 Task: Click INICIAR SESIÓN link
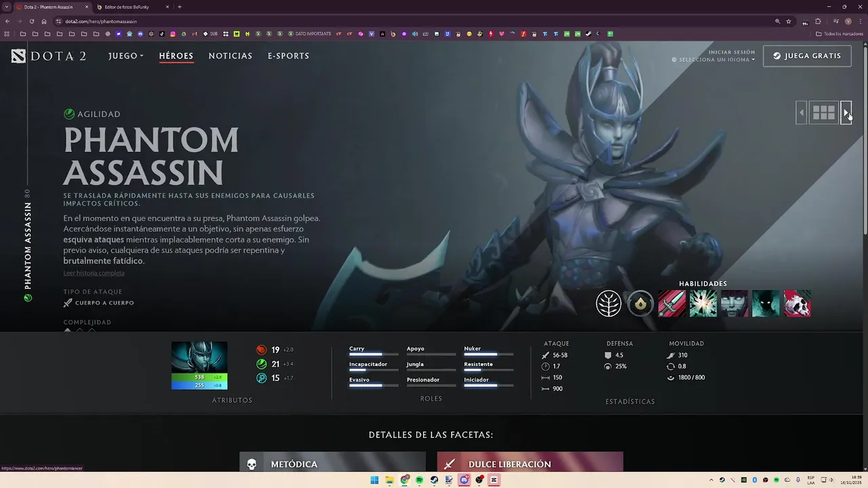coord(732,52)
